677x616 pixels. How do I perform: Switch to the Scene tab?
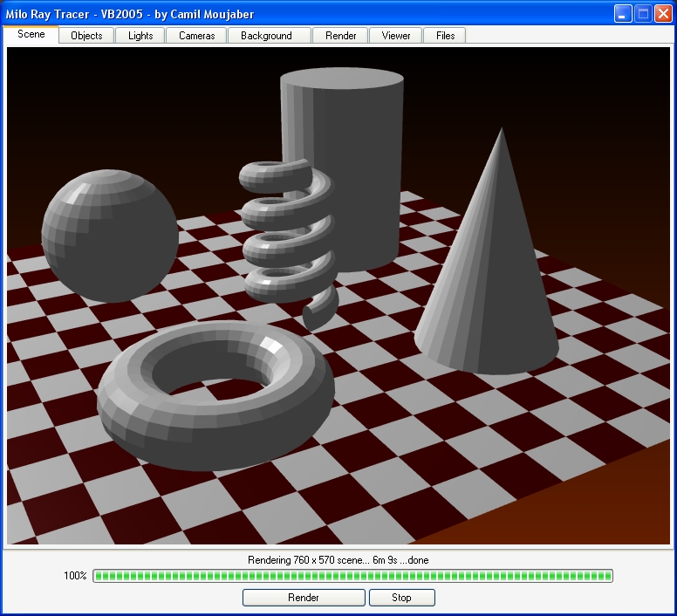click(x=31, y=34)
